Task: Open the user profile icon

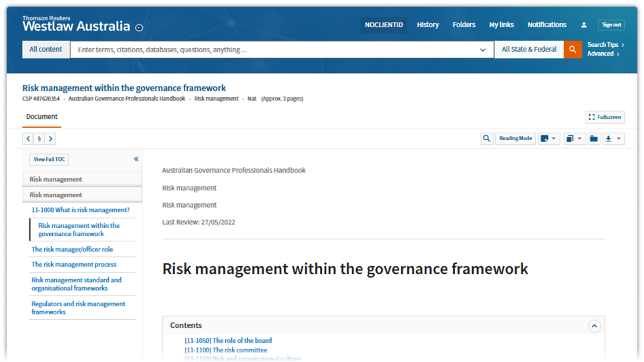Action: click(584, 25)
